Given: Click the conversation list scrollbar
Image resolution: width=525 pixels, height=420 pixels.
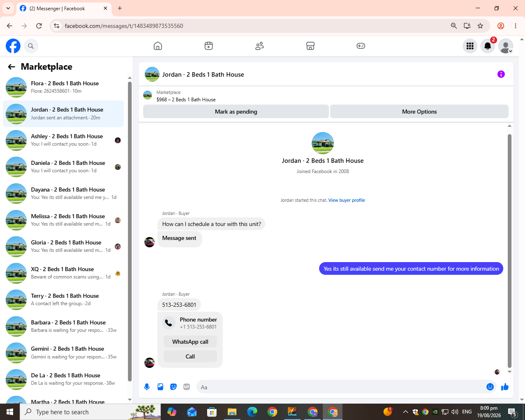Looking at the screenshot, I should coord(130,232).
